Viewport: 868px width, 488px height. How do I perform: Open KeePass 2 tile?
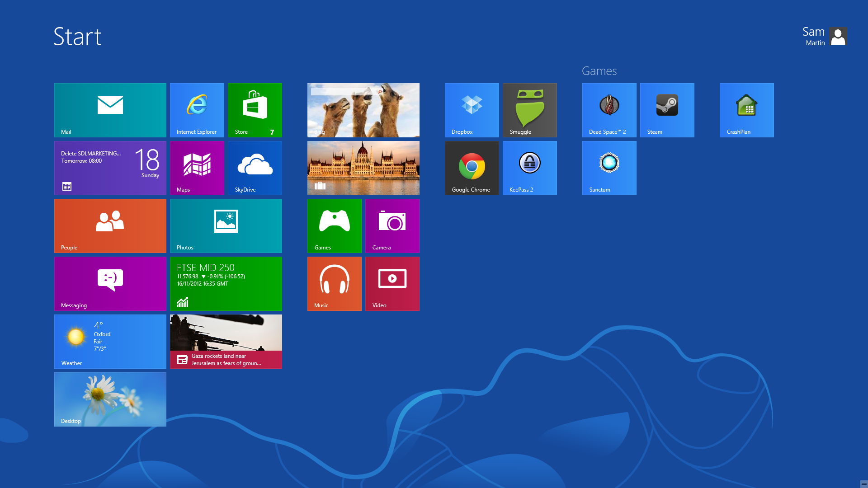pos(529,168)
